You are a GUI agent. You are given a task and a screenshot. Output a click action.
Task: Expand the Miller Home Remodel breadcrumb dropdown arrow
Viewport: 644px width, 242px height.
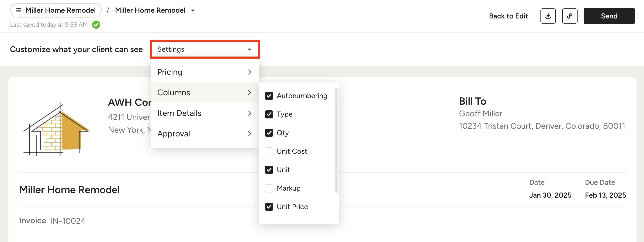point(193,11)
